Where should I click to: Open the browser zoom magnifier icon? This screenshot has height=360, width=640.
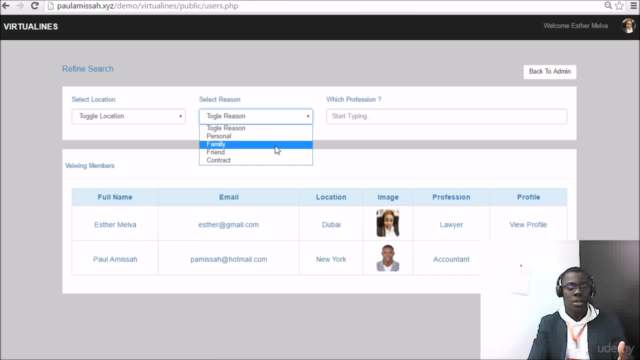pyautogui.click(x=608, y=5)
